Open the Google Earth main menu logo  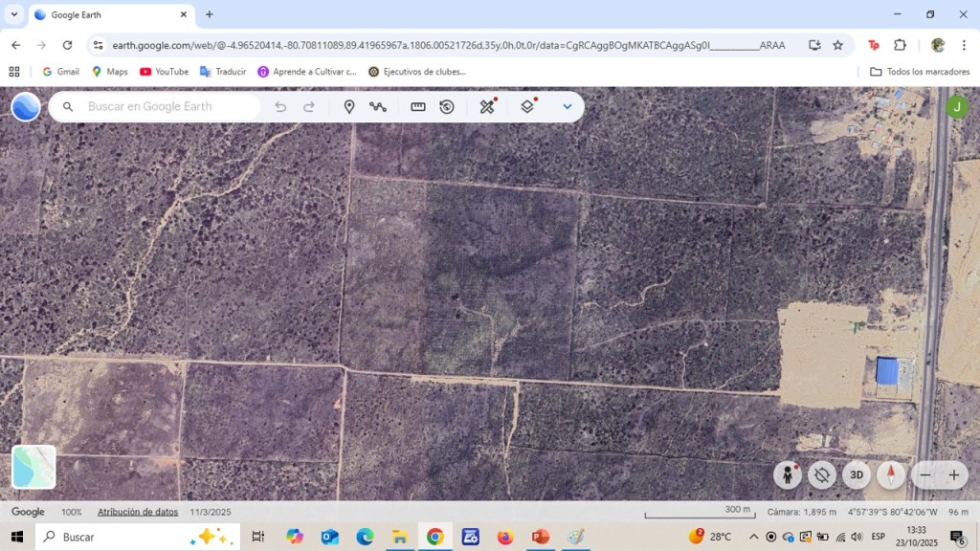tap(26, 106)
